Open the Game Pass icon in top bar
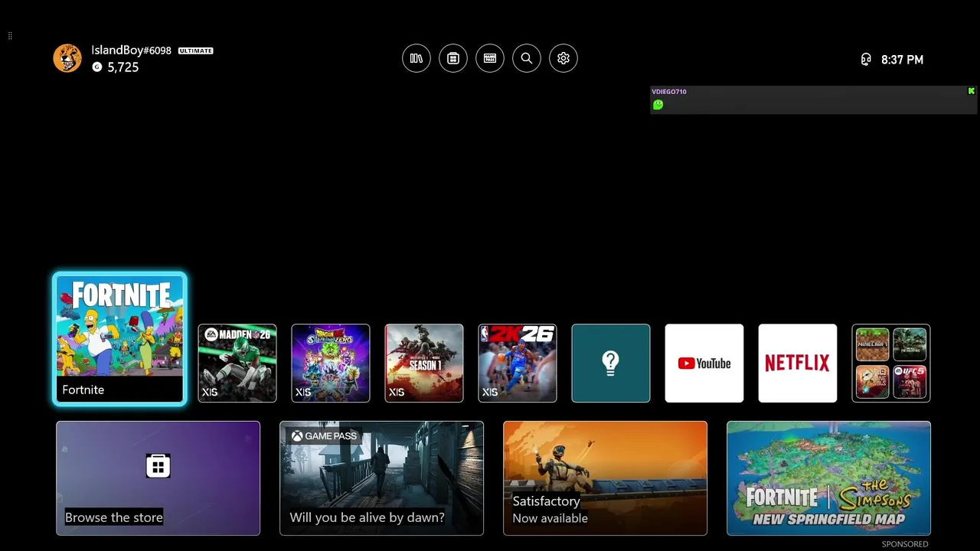Screen dimensions: 980x551 pos(490,58)
